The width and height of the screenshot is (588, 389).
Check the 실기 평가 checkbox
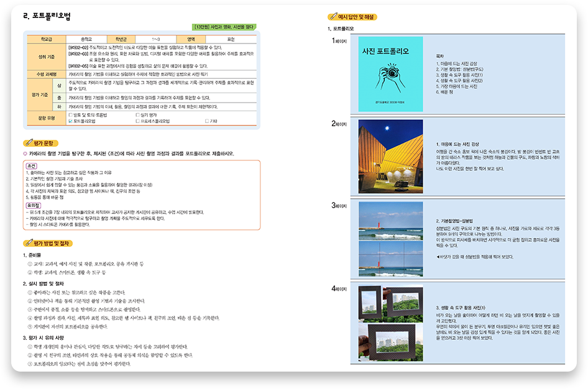pyautogui.click(x=137, y=115)
